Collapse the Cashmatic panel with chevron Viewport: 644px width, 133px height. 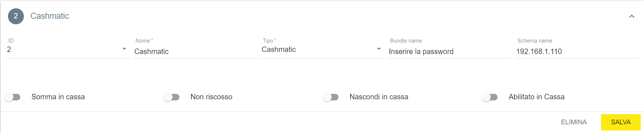(x=632, y=16)
